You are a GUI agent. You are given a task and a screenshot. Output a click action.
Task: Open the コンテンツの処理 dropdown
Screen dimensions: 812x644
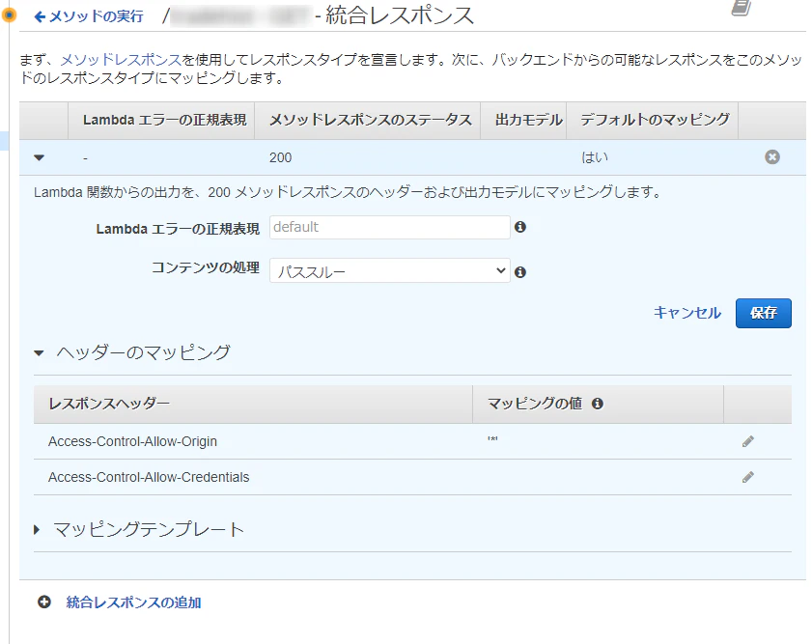389,270
